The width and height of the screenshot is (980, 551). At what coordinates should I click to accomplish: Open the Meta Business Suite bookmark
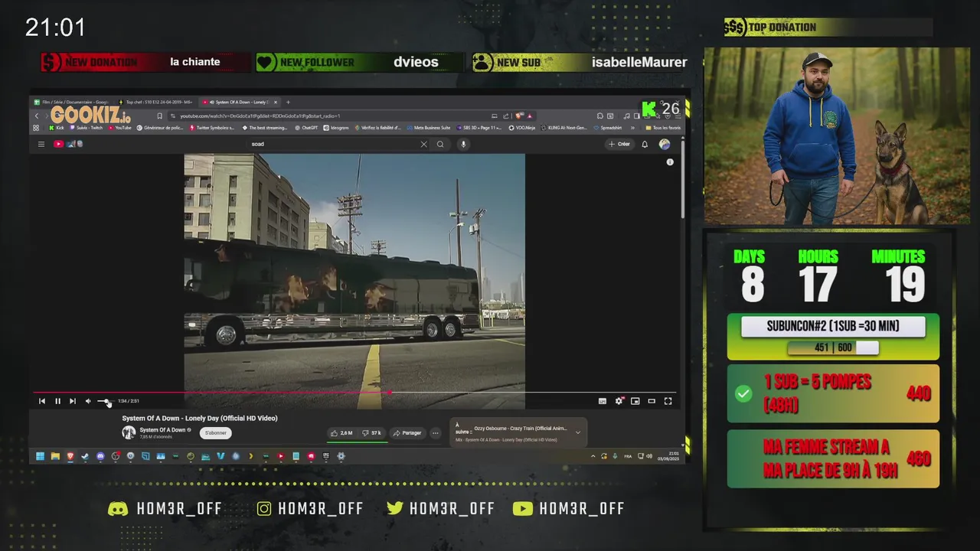[428, 128]
